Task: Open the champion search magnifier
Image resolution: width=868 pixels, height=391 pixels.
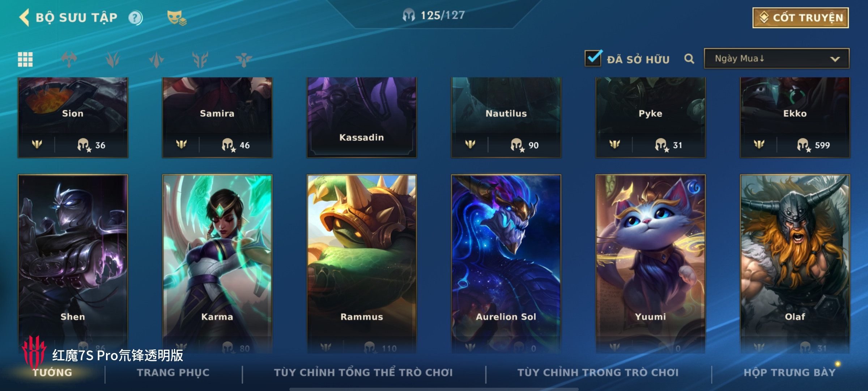Action: click(689, 59)
